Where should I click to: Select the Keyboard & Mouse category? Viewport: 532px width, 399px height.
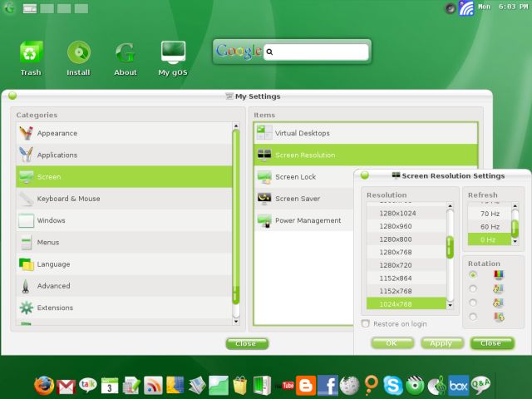[68, 199]
